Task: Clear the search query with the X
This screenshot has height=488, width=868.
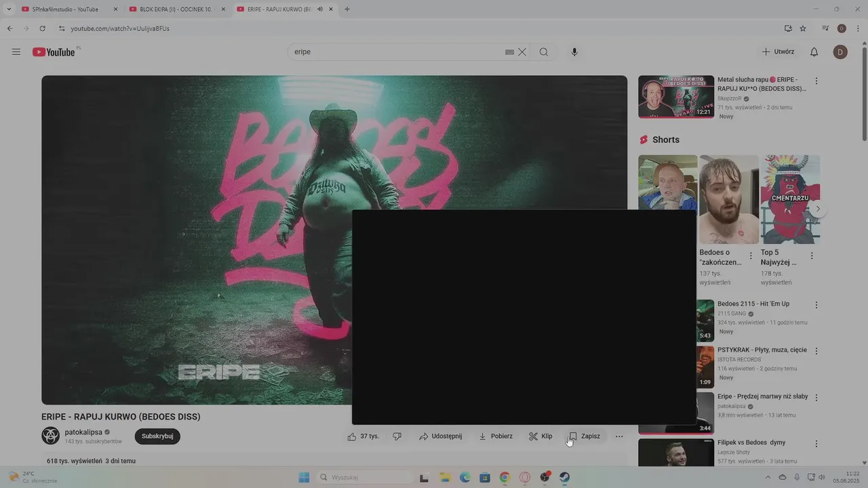Action: click(x=522, y=52)
